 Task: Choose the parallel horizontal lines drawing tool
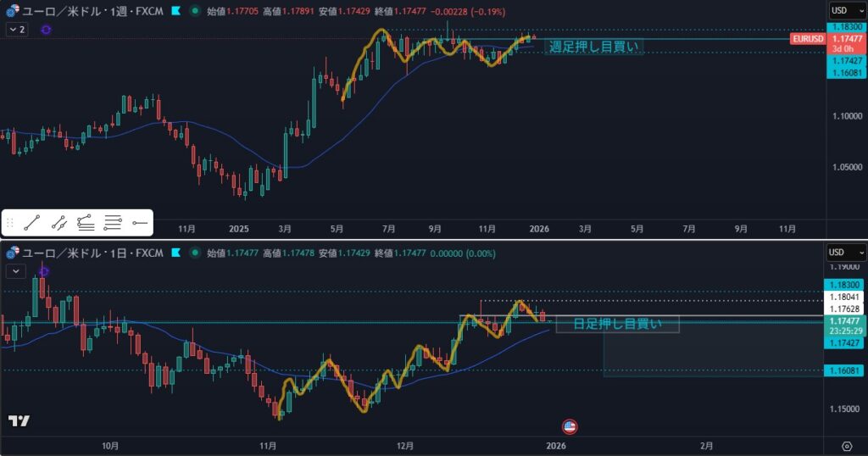[x=113, y=224]
